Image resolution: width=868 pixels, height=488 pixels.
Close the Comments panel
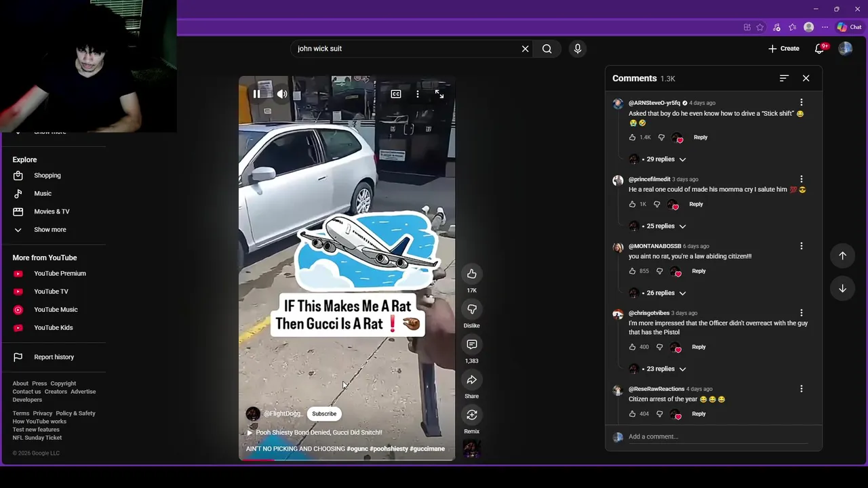click(x=806, y=79)
